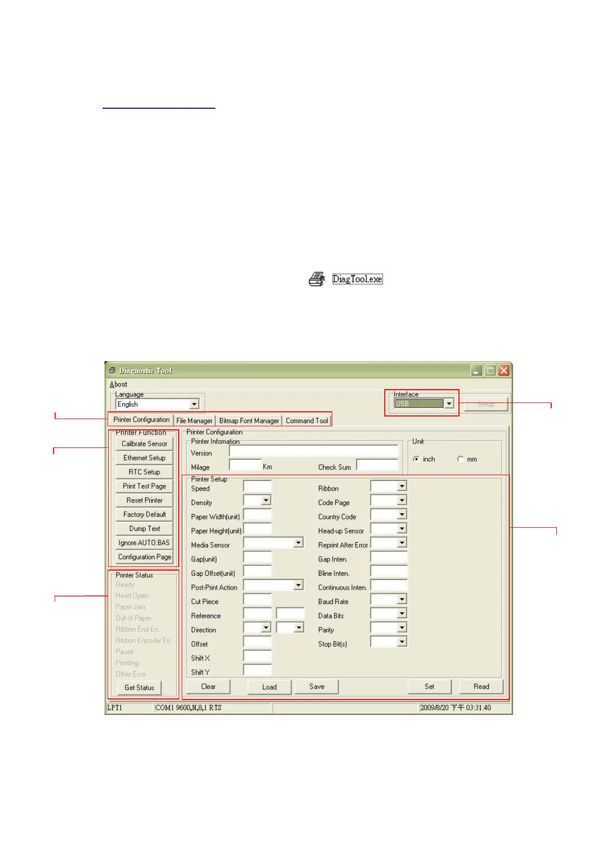
Task: Switch to Bitmap Font Manager tab
Action: click(x=249, y=421)
